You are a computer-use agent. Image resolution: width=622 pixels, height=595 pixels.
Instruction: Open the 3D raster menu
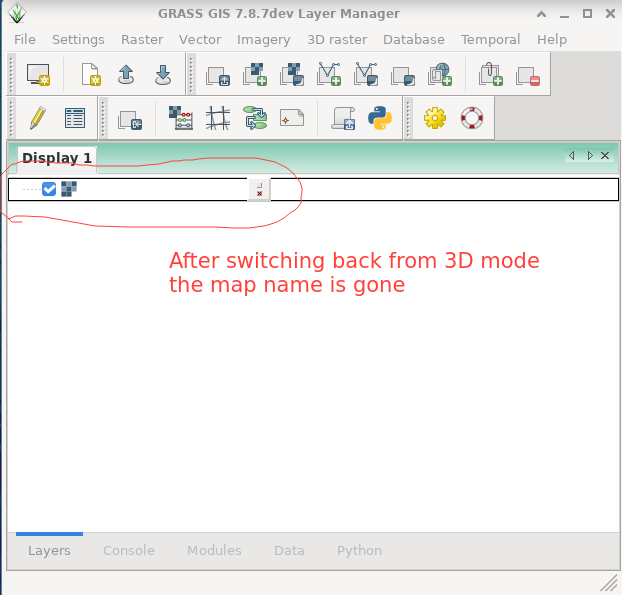[x=337, y=39]
